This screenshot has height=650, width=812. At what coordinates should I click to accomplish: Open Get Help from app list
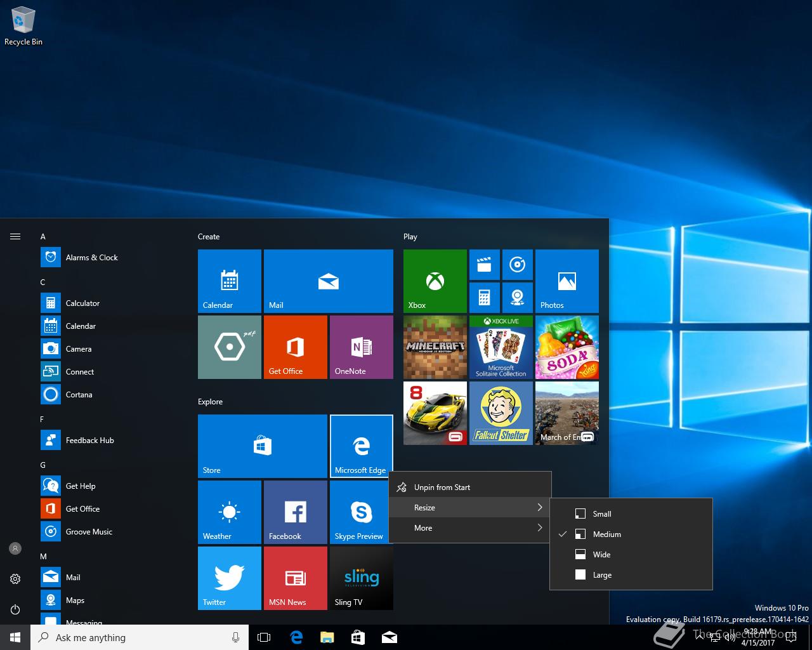coord(111,486)
